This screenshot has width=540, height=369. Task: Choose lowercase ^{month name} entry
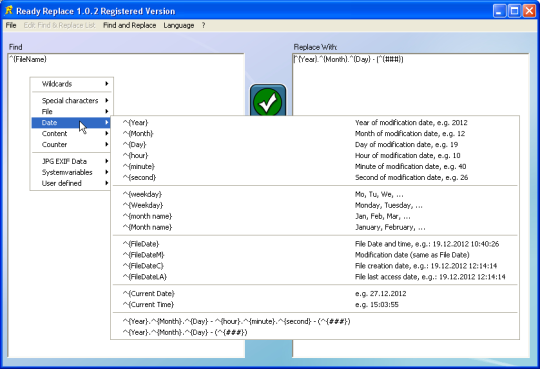[x=315, y=216]
